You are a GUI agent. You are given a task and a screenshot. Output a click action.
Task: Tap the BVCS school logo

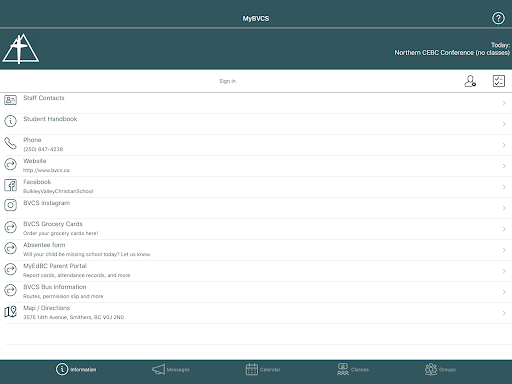(20, 49)
